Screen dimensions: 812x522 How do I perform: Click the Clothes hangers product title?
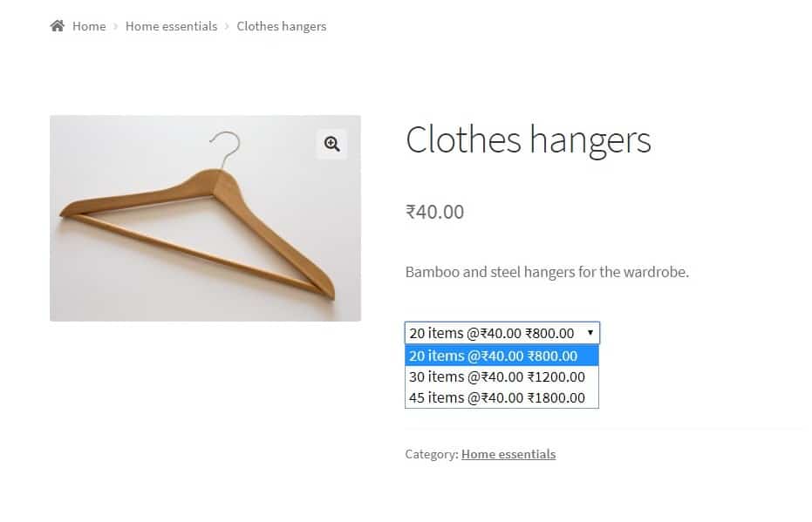pos(528,140)
